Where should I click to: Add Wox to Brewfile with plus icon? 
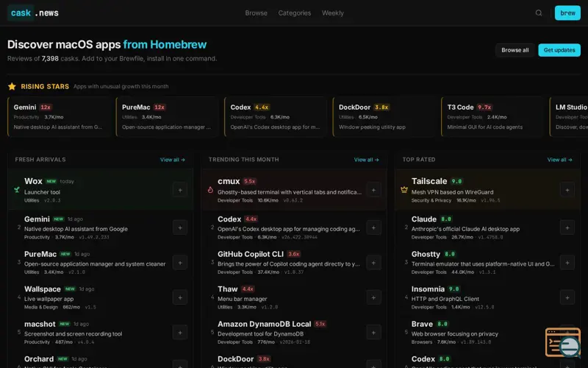(x=180, y=190)
